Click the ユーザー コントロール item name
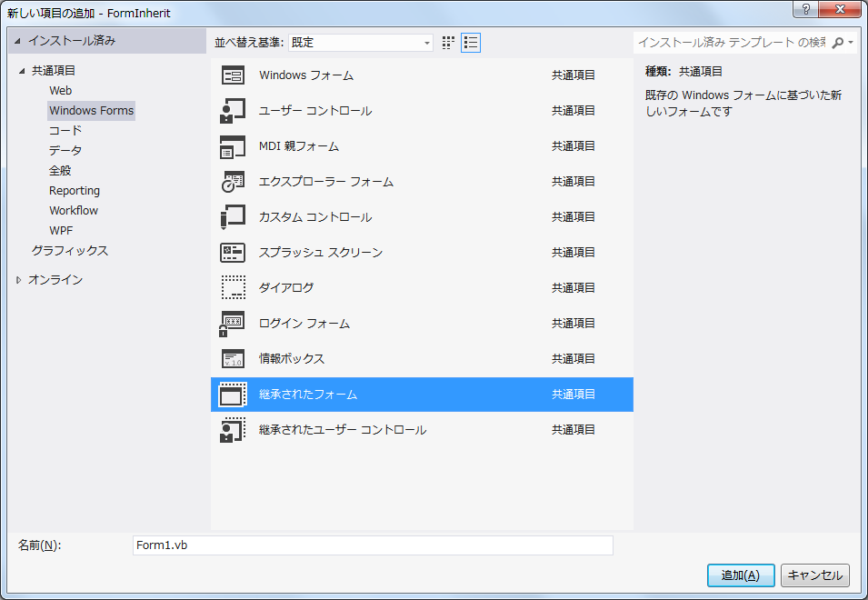The height and width of the screenshot is (600, 868). tap(315, 111)
